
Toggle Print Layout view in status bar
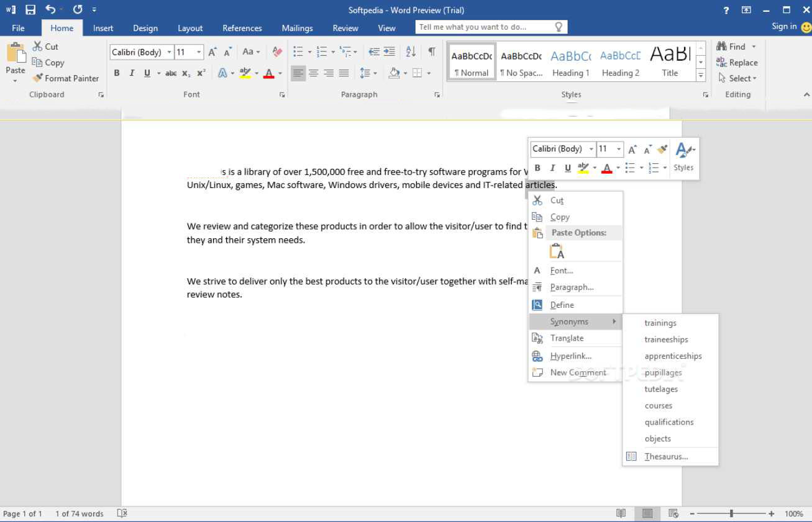pos(647,514)
